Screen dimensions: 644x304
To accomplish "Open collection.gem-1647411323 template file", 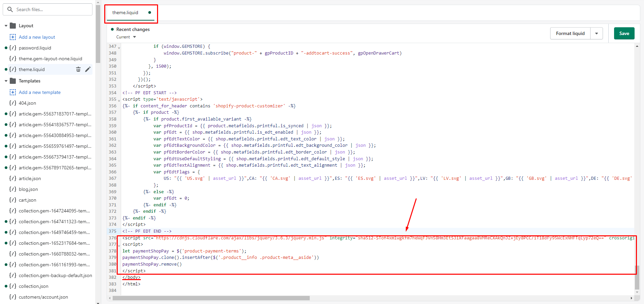I will pos(54,222).
